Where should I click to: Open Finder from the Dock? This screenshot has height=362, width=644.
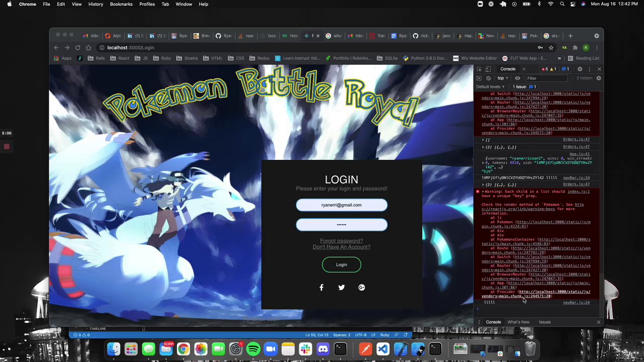tap(114, 349)
